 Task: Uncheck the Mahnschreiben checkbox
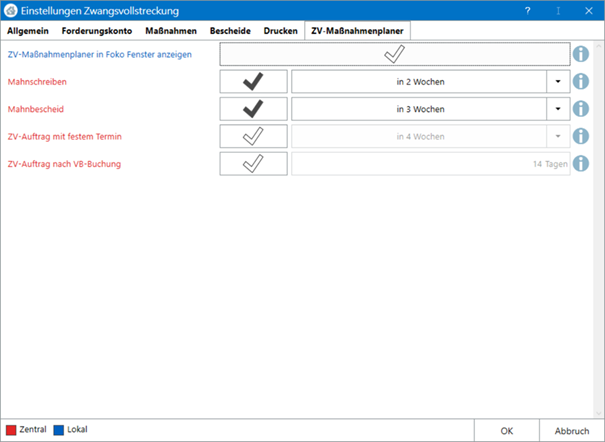click(253, 82)
